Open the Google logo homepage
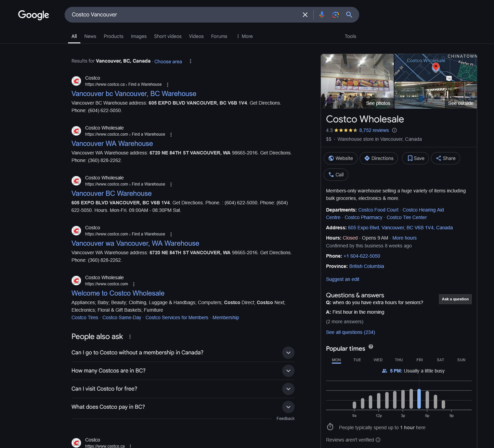This screenshot has width=494, height=448. point(34,15)
